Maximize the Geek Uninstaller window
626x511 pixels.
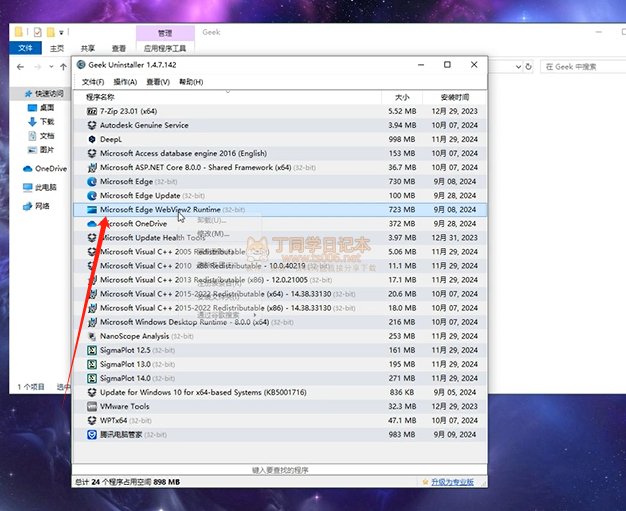[x=447, y=65]
